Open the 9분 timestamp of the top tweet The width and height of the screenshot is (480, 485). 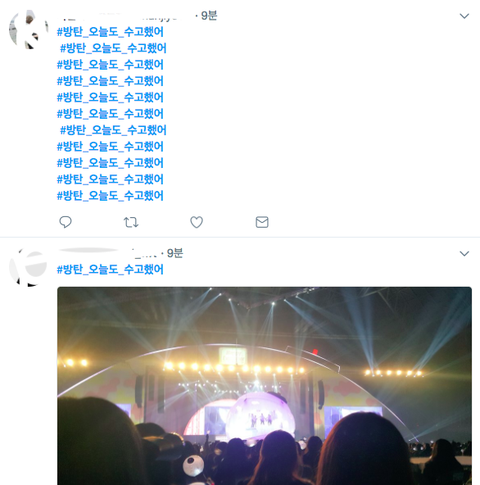[x=209, y=15]
